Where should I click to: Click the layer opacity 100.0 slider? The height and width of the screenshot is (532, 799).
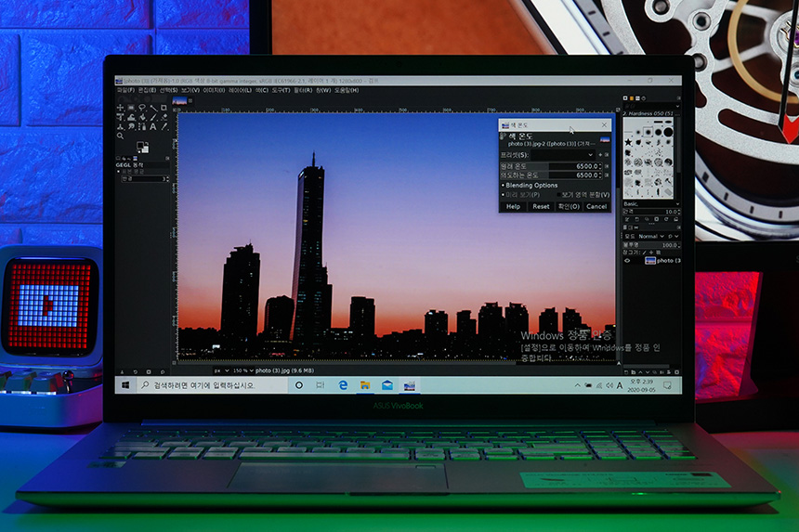pos(651,245)
